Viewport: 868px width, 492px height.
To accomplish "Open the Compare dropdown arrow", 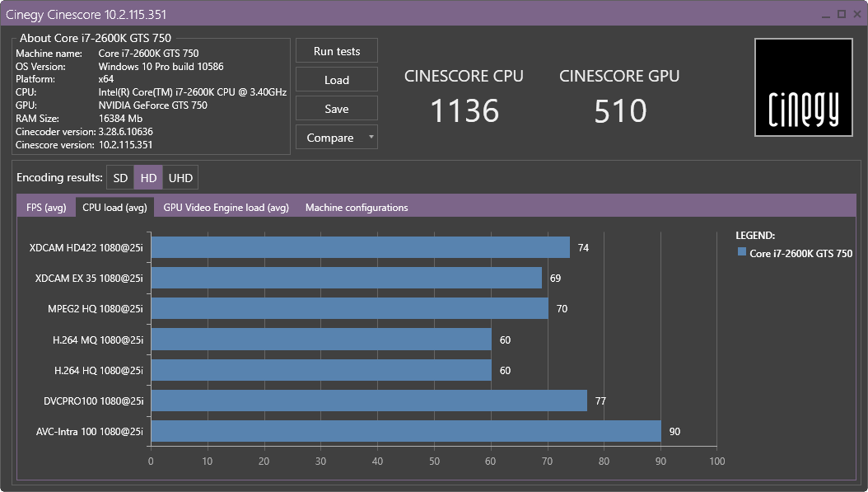I will tap(371, 137).
